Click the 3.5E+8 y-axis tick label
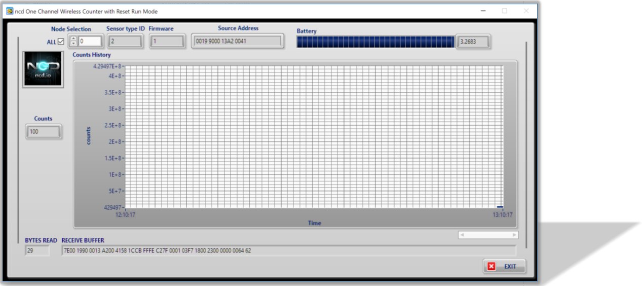 (x=113, y=92)
